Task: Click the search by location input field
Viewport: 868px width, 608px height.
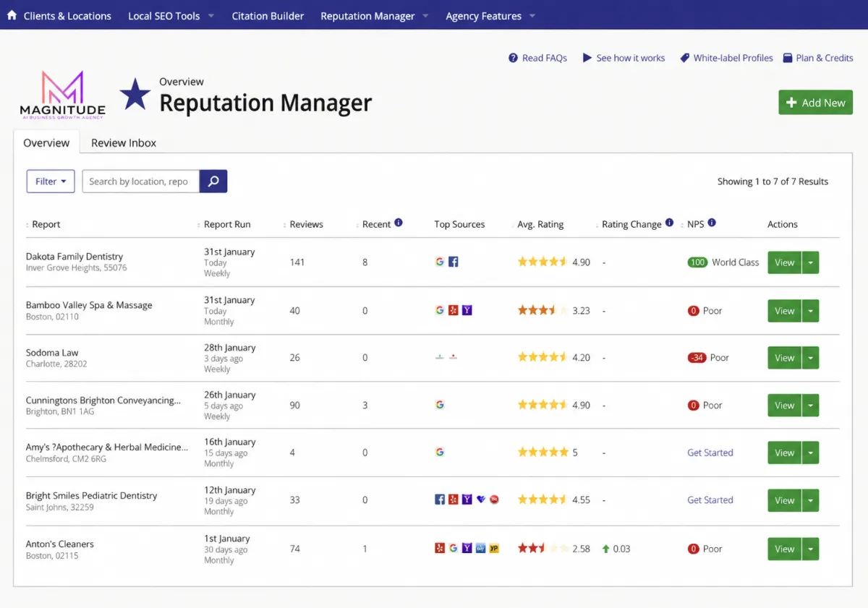Action: tap(141, 181)
